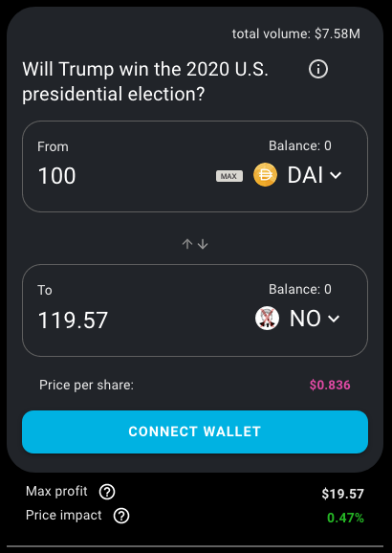Click the Connect Wallet button

195,431
